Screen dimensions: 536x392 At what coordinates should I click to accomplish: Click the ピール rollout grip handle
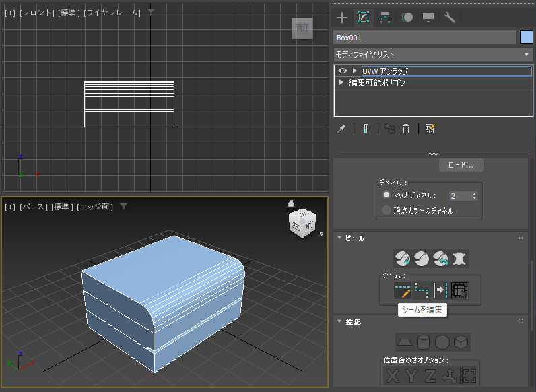(521, 237)
